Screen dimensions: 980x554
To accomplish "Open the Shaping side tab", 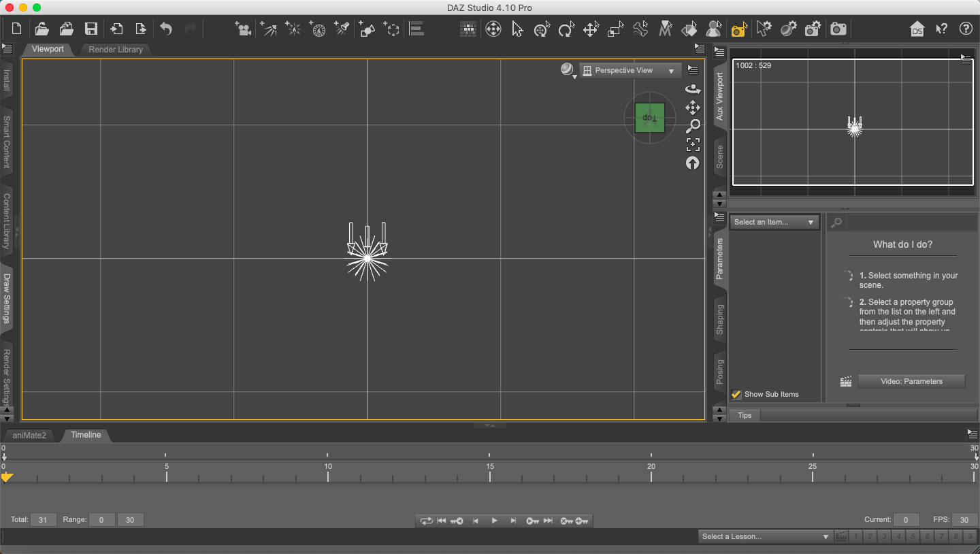I will pos(719,319).
